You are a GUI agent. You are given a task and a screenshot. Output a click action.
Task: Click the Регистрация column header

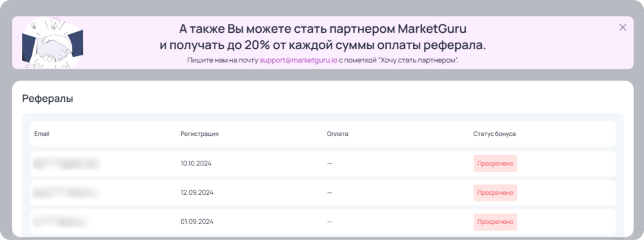point(199,134)
